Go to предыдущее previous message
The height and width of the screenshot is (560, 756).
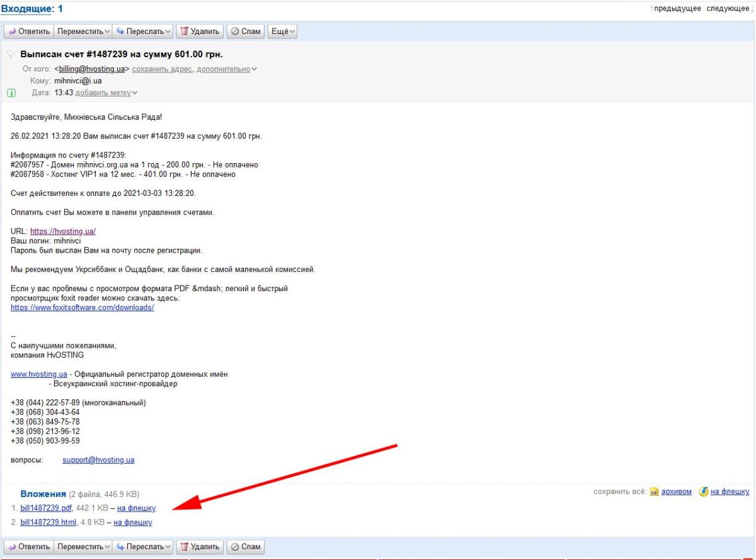tap(677, 9)
